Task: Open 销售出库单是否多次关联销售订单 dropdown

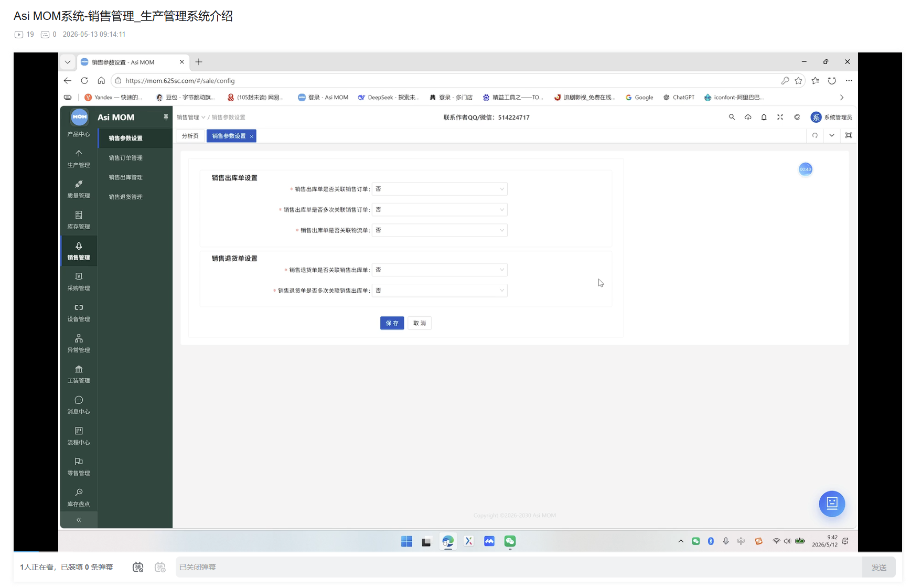Action: pyautogui.click(x=440, y=209)
